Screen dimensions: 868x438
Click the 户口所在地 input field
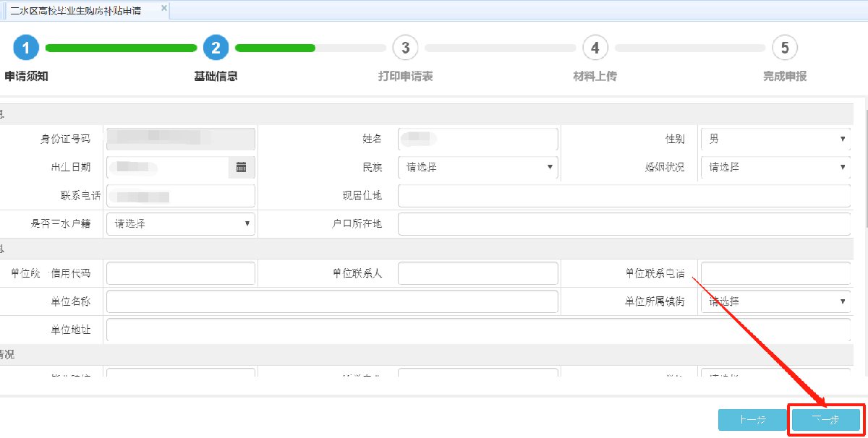pyautogui.click(x=624, y=224)
